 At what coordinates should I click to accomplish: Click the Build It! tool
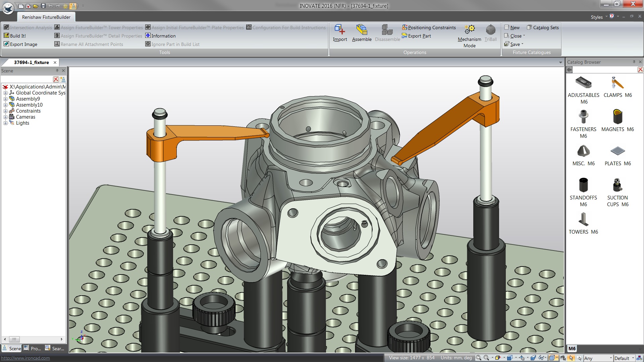point(15,36)
